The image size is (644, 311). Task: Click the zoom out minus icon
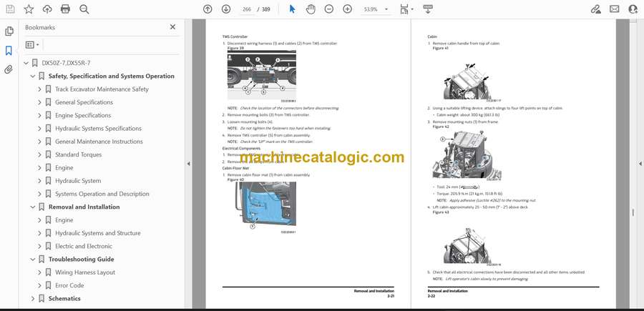click(329, 9)
